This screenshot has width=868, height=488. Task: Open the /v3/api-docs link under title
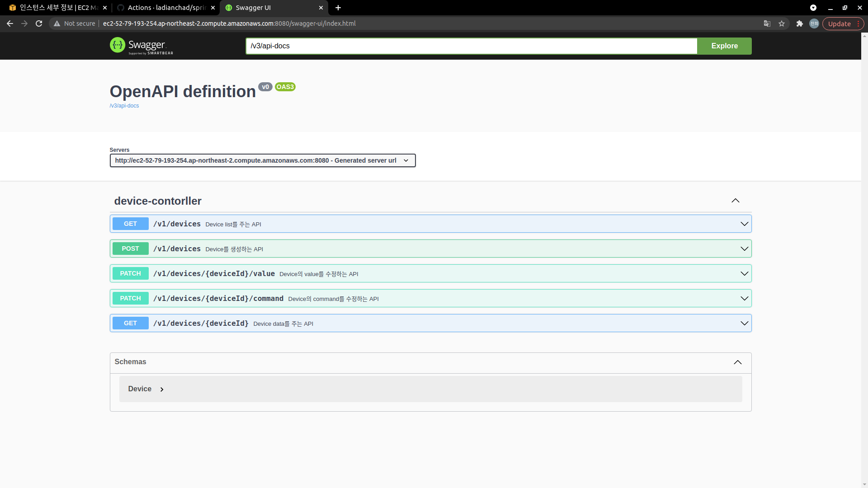pos(124,106)
